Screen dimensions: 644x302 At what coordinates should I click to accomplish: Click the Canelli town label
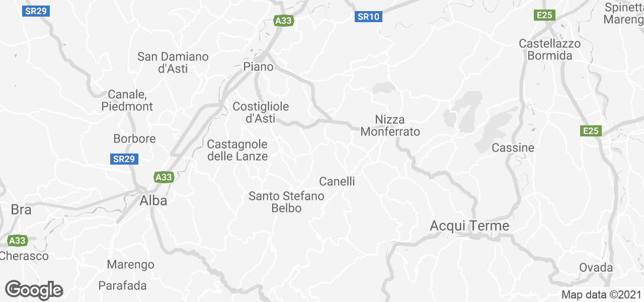pyautogui.click(x=337, y=181)
